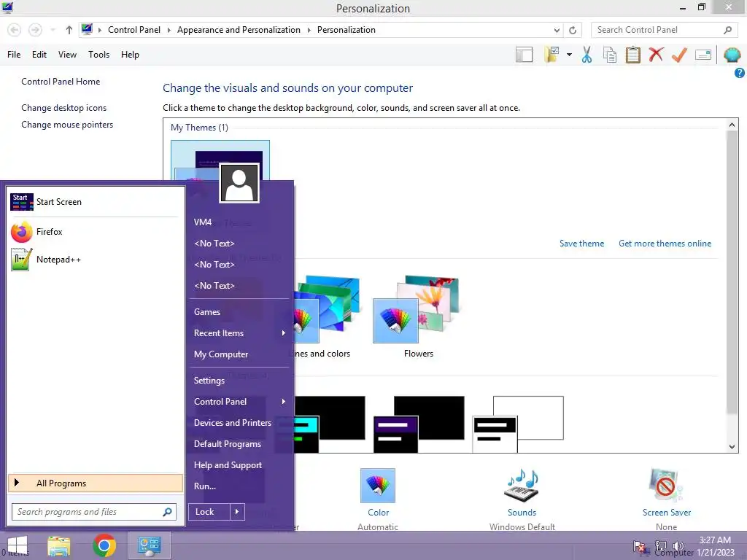Open the recent locations dropdown arrow
The width and height of the screenshot is (747, 560).
pos(53,30)
